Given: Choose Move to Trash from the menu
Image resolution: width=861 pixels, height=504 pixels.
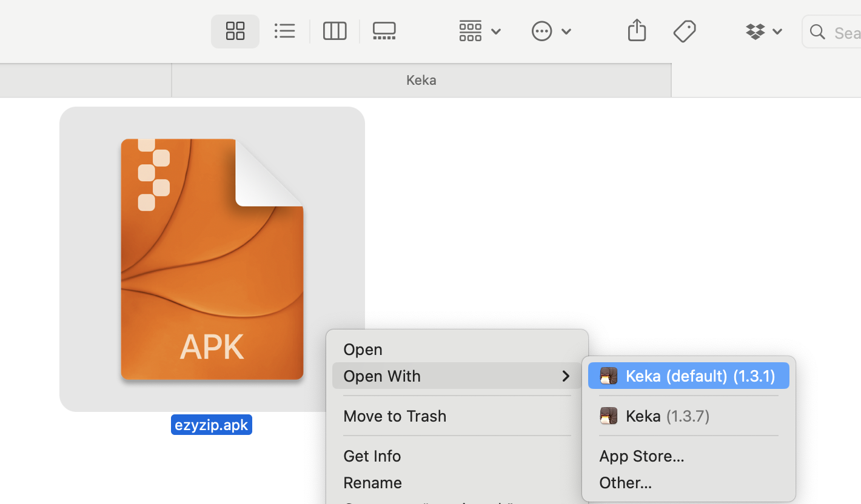Looking at the screenshot, I should tap(395, 416).
